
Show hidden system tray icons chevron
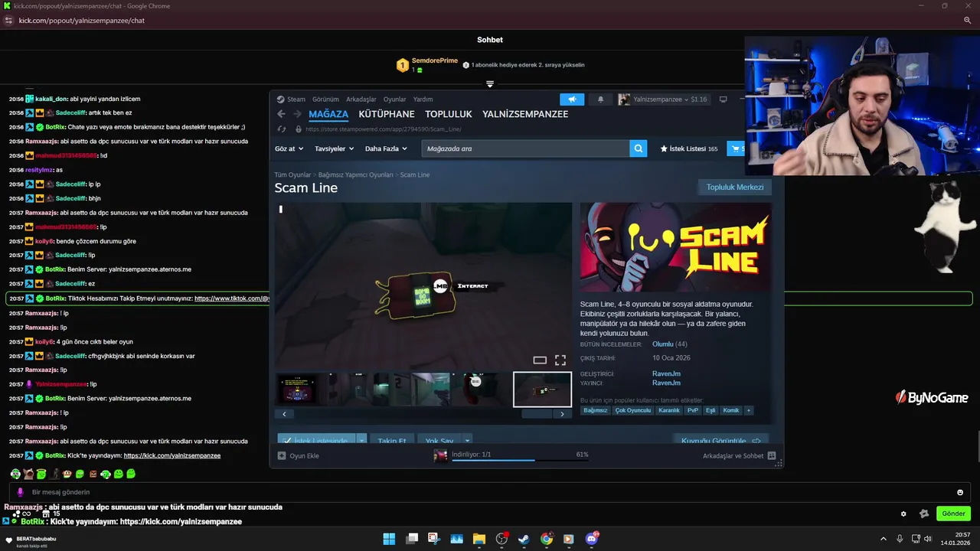pos(883,539)
